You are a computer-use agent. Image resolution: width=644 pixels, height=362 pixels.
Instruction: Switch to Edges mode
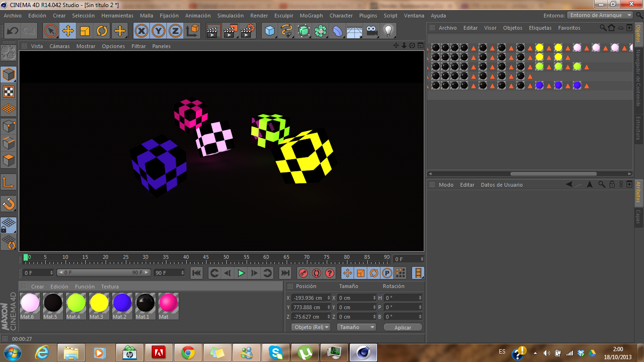point(8,143)
